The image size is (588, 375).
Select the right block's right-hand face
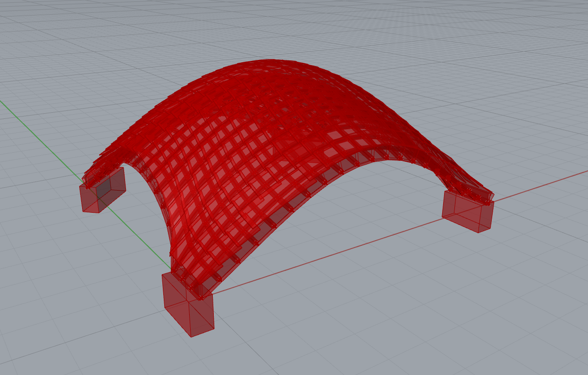[x=486, y=217]
